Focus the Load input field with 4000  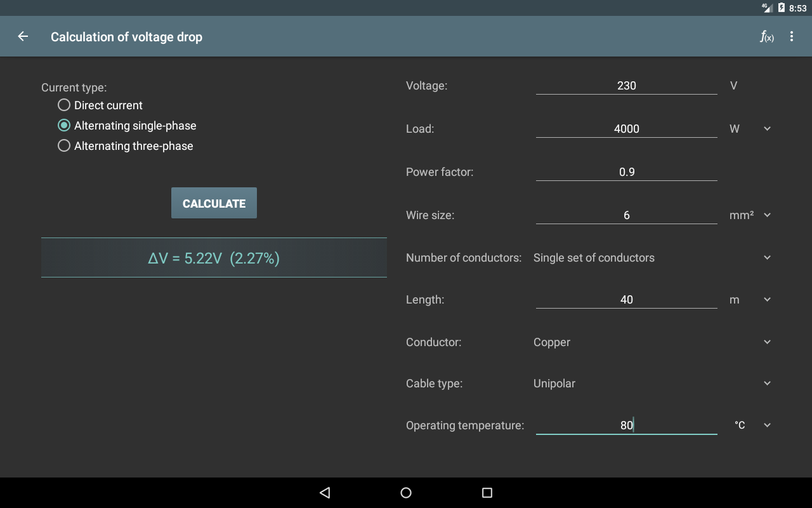[626, 128]
